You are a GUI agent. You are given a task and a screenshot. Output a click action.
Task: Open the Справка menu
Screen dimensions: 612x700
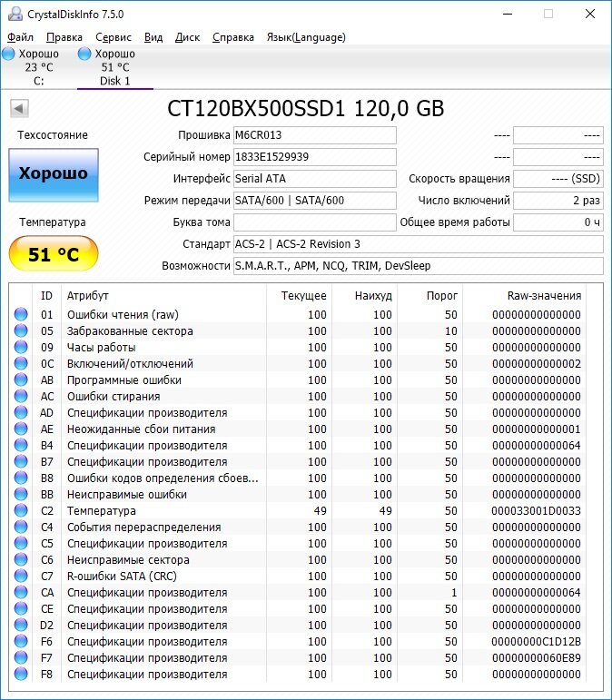tap(233, 37)
